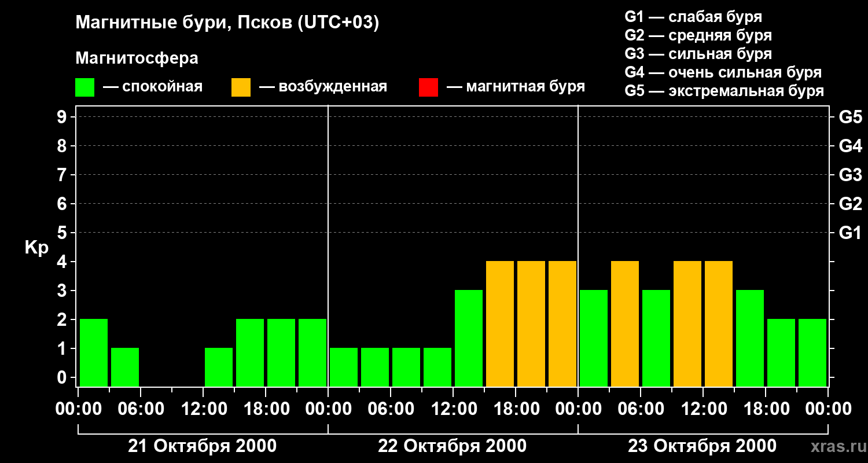Click 'G3 — сильная буря' description
This screenshot has width=868, height=463.
(x=698, y=54)
